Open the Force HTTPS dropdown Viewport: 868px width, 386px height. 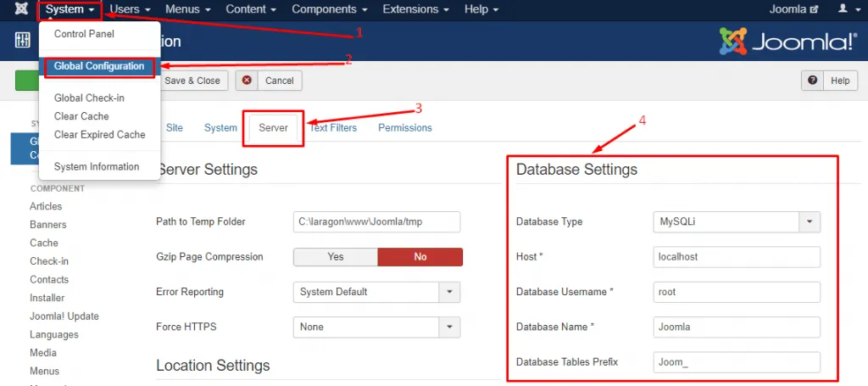coord(376,327)
